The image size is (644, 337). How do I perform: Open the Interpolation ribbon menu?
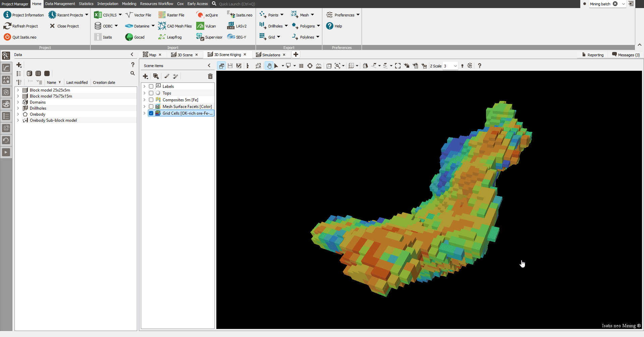point(107,4)
